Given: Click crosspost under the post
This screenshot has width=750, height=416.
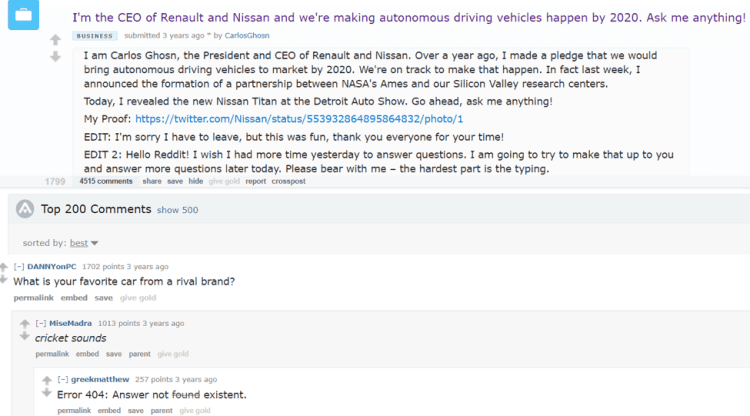Looking at the screenshot, I should (288, 181).
